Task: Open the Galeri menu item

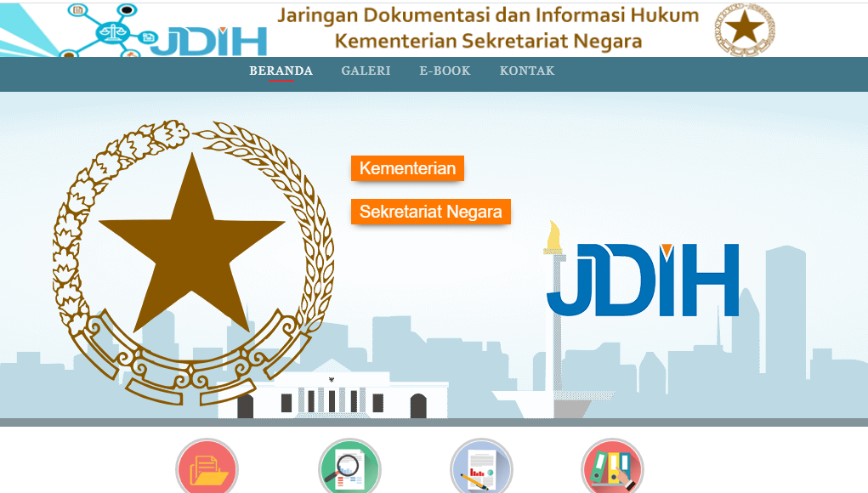Action: click(x=366, y=71)
